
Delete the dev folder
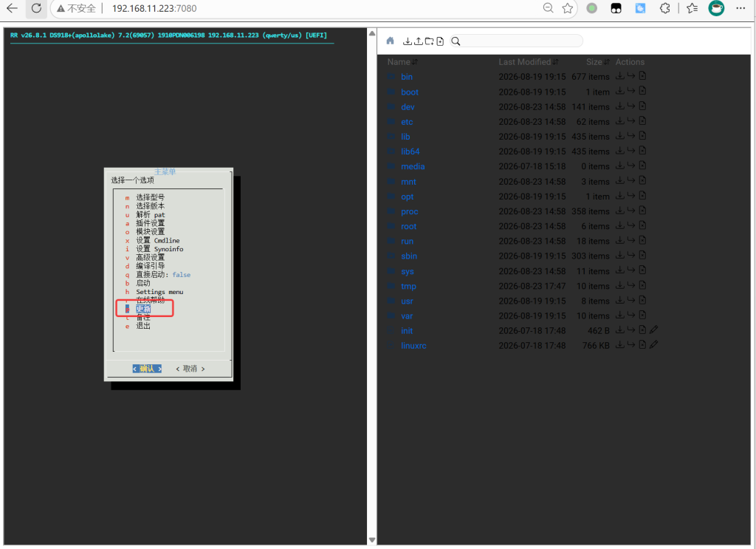click(x=642, y=106)
